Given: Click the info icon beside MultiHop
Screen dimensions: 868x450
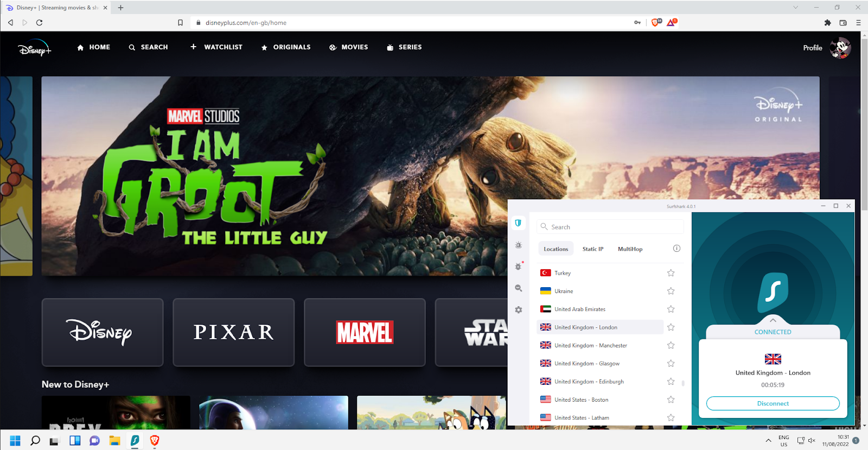Looking at the screenshot, I should click(x=676, y=249).
